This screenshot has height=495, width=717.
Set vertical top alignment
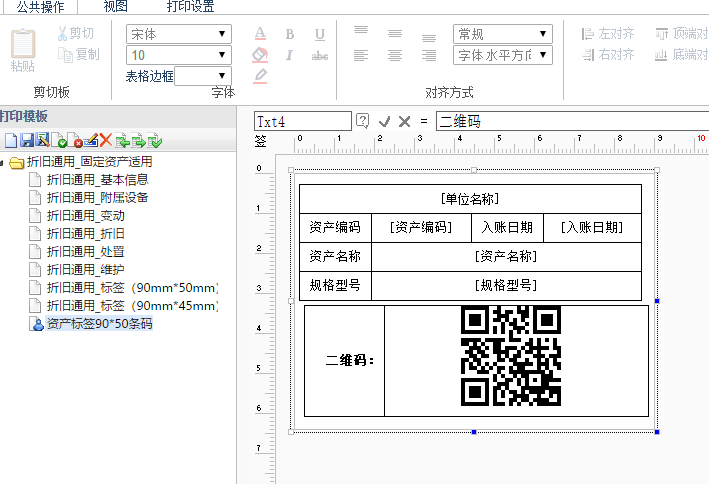point(361,31)
